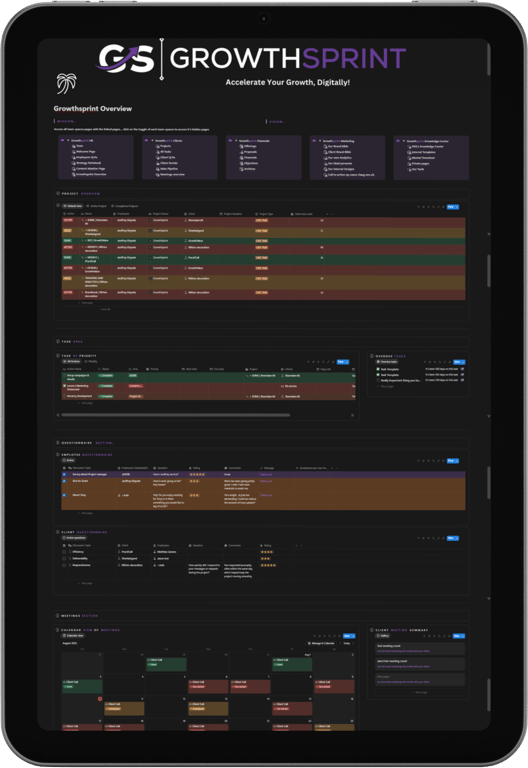Screen dimensions: 528x768
Task: Select the Calendar view tab
Action: pos(73,636)
